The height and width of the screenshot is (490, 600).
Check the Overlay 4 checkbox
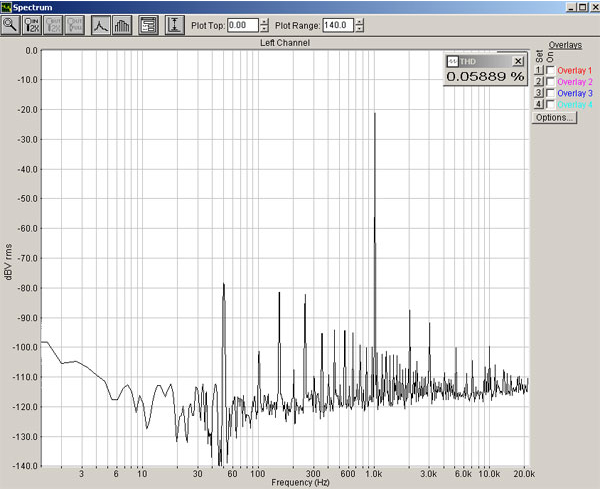(x=550, y=104)
